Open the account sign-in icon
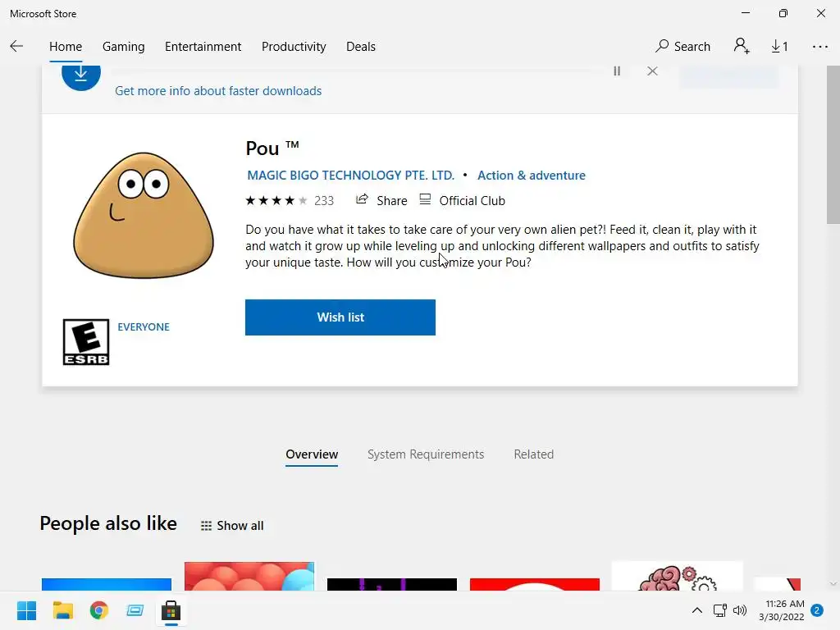The height and width of the screenshot is (630, 840). tap(742, 47)
